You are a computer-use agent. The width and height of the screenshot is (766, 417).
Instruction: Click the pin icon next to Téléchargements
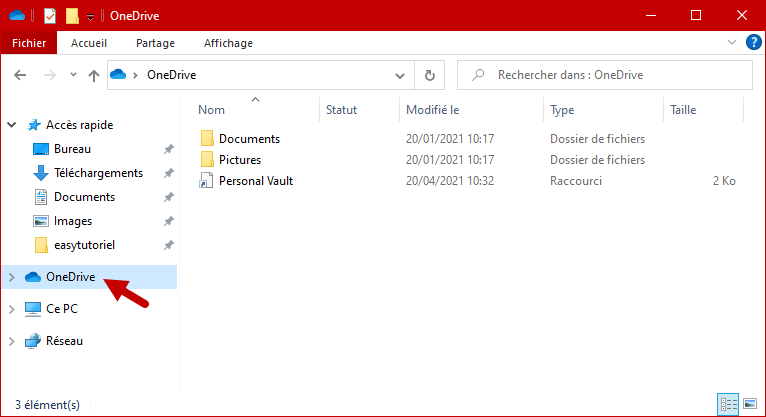(x=169, y=173)
